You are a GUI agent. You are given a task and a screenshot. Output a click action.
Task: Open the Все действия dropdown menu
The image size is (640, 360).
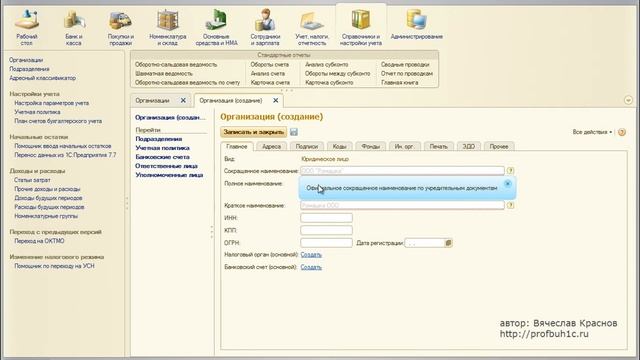[x=592, y=132]
